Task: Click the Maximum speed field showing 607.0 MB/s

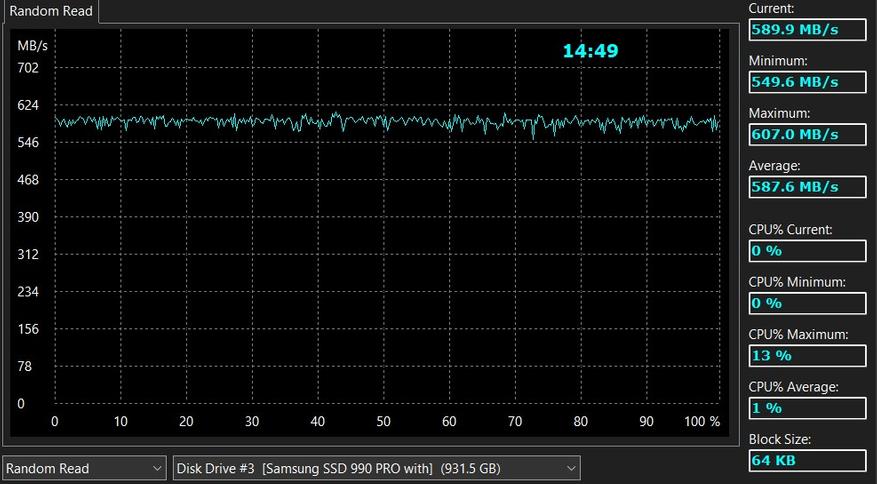Action: (x=806, y=134)
